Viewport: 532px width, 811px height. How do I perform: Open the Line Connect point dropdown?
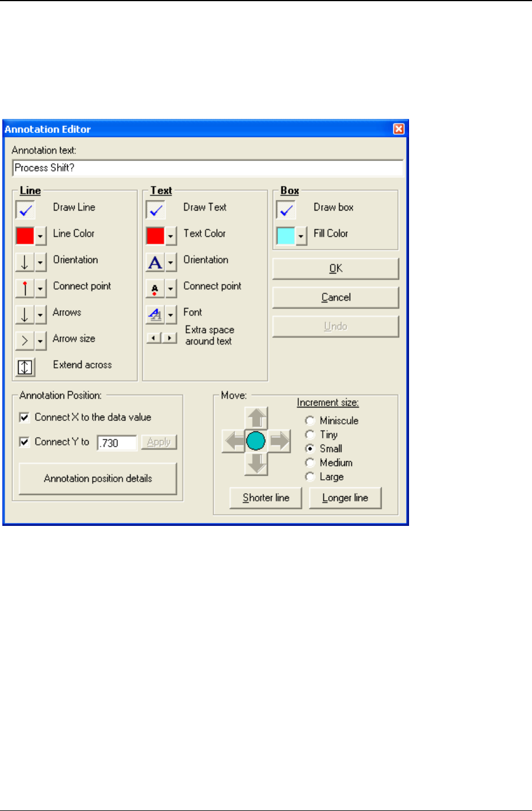[x=41, y=289]
